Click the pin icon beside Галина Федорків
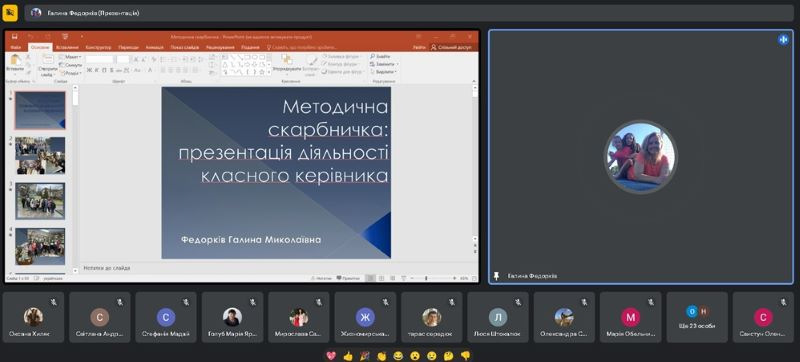Image resolution: width=800 pixels, height=362 pixels. tap(496, 276)
